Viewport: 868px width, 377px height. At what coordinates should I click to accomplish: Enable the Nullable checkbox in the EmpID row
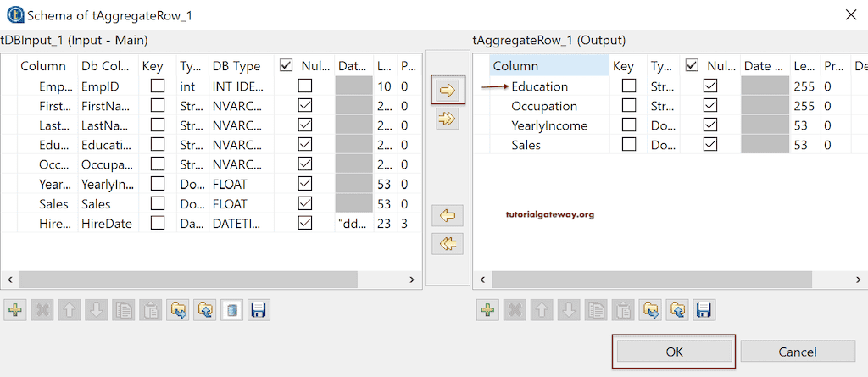[305, 86]
